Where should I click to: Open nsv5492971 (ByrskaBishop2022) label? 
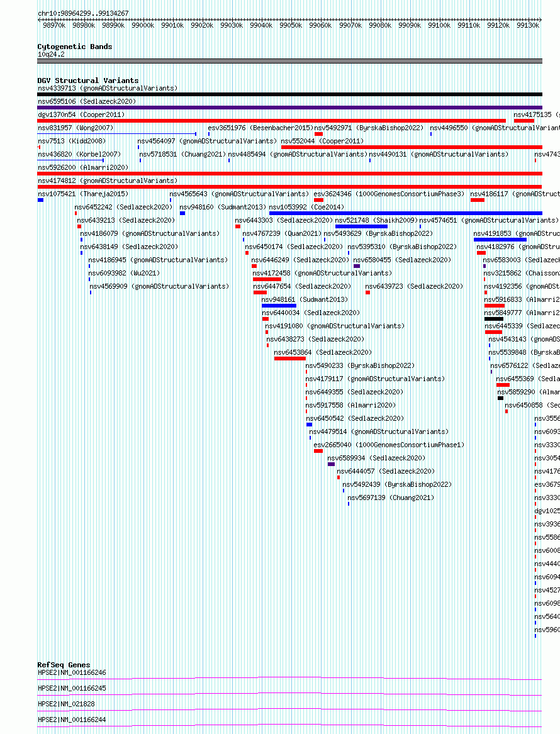369,127
